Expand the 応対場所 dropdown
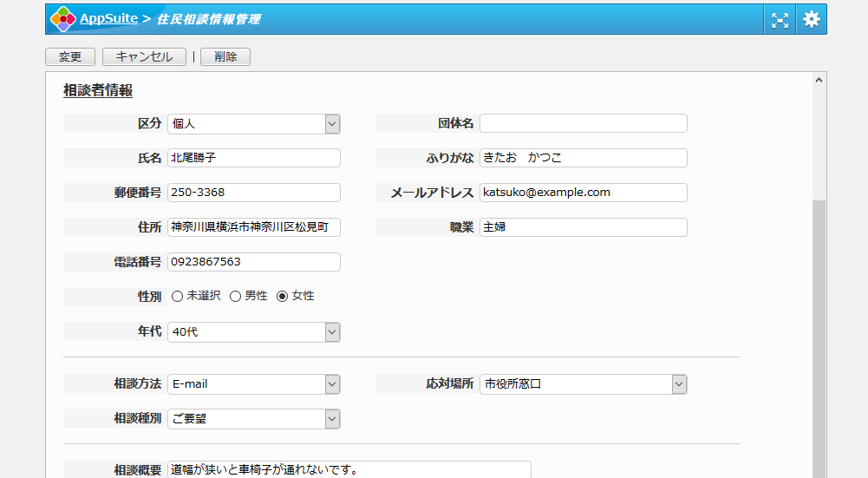 click(x=583, y=384)
